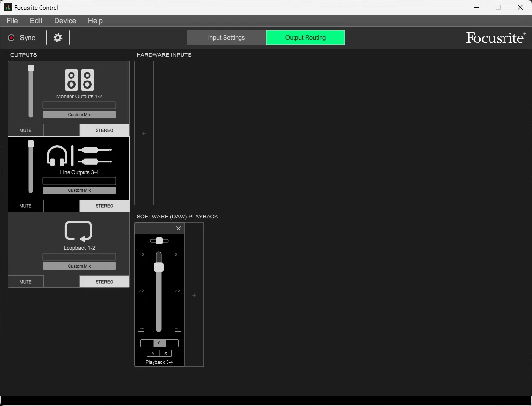Click the Monitor Outputs 1-2 volume slider
Image resolution: width=532 pixels, height=406 pixels.
click(31, 91)
